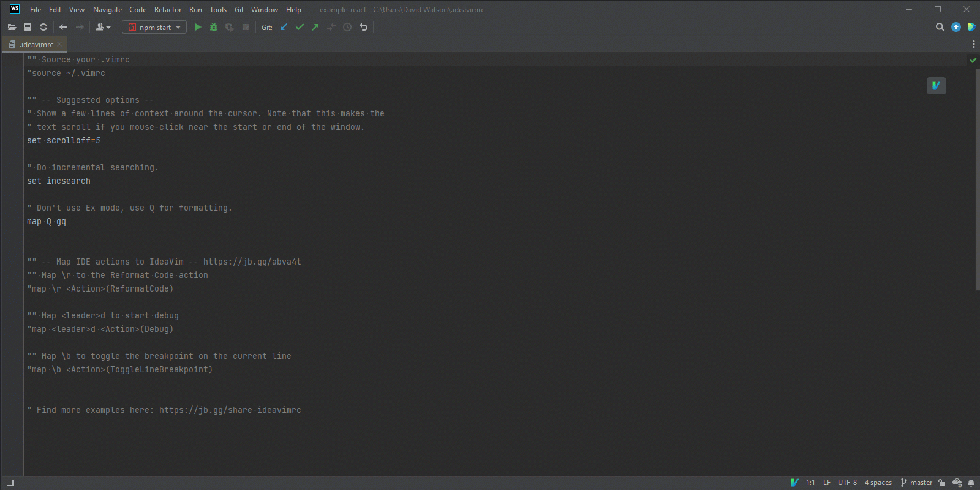Image resolution: width=980 pixels, height=490 pixels.
Task: Click the inspection profile settings icon in status bar
Action: tap(957, 483)
